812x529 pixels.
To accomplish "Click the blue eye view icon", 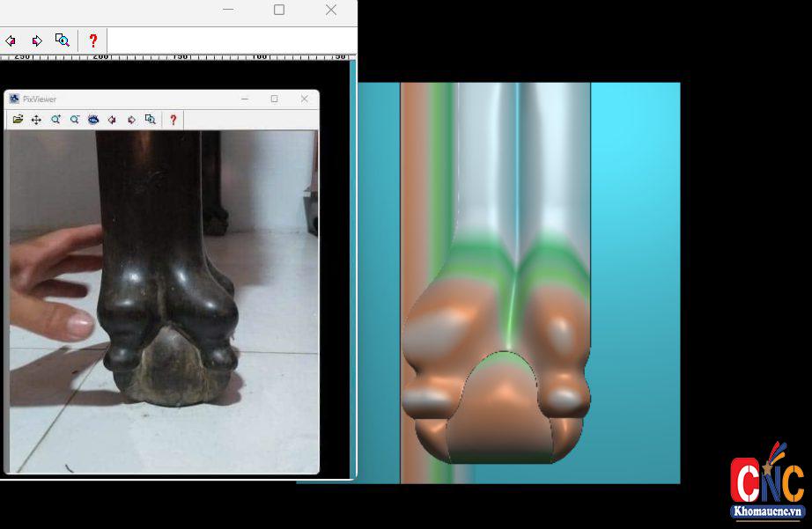I will pos(93,120).
